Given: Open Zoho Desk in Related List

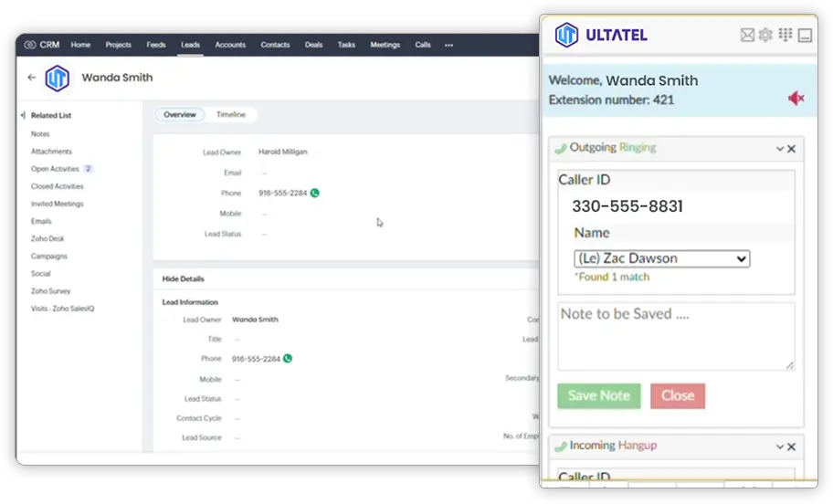Looking at the screenshot, I should point(47,239).
